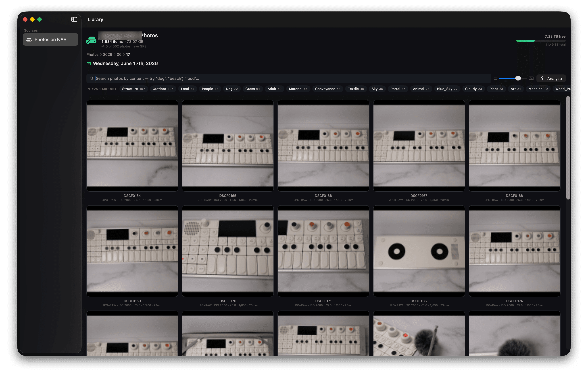The width and height of the screenshot is (588, 379).
Task: Open photo thumbnail DSCF0167
Action: (419, 146)
